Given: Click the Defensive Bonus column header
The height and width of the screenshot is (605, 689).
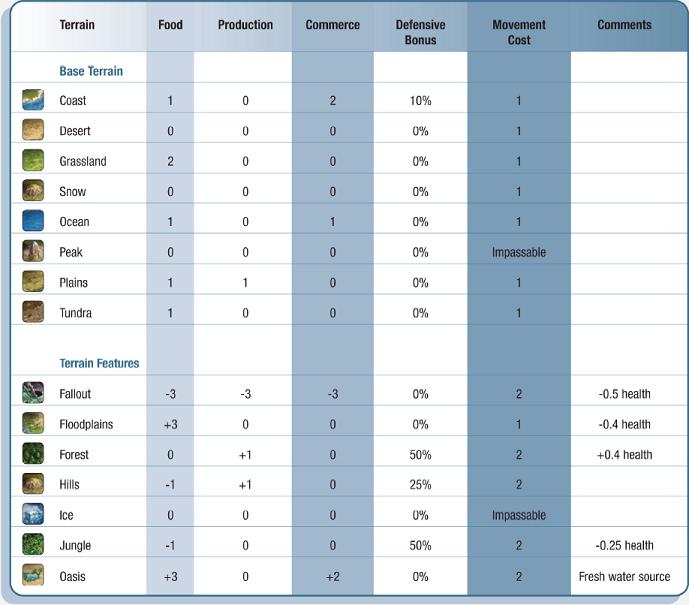Looking at the screenshot, I should (420, 32).
